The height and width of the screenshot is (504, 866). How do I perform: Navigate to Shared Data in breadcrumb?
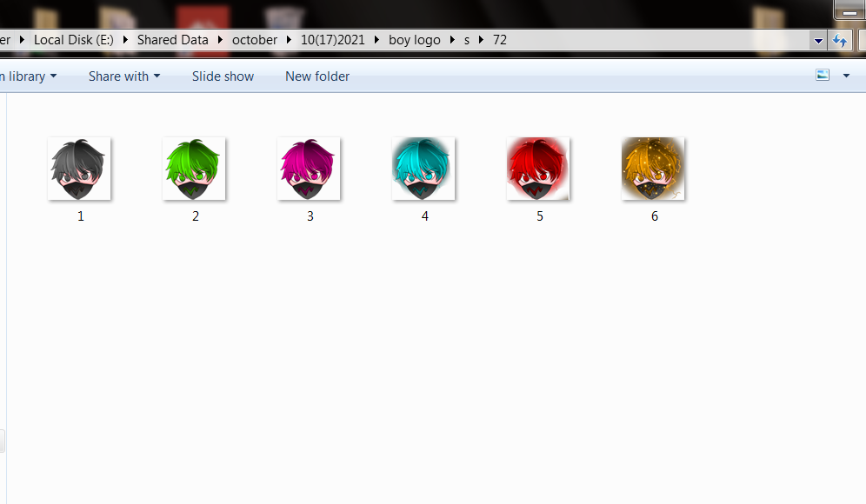click(173, 40)
